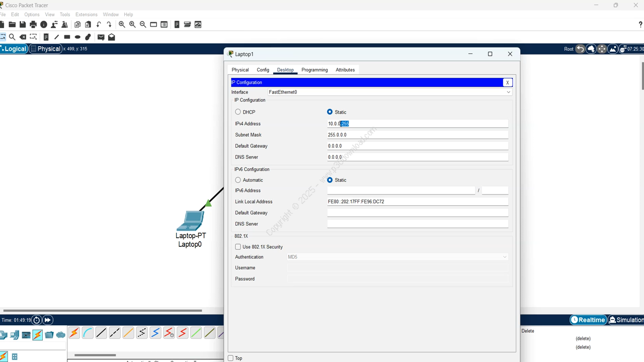Click the IPv4 Address input field

(x=418, y=124)
